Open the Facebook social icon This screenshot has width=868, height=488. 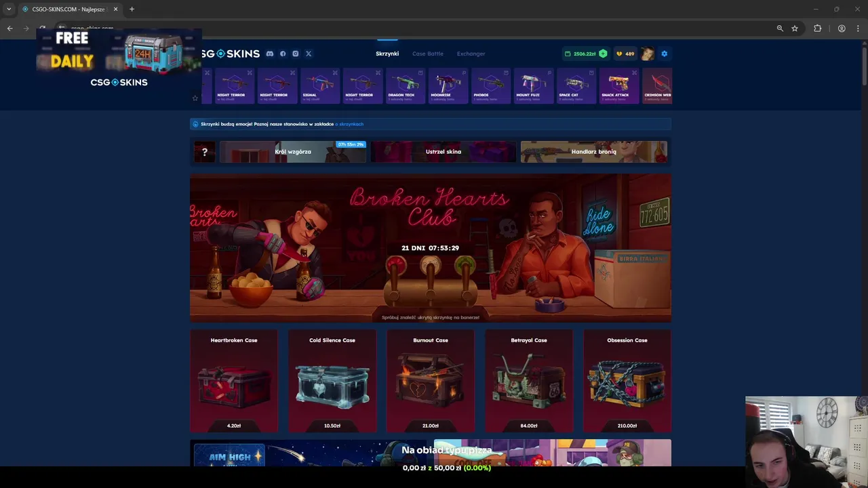283,54
